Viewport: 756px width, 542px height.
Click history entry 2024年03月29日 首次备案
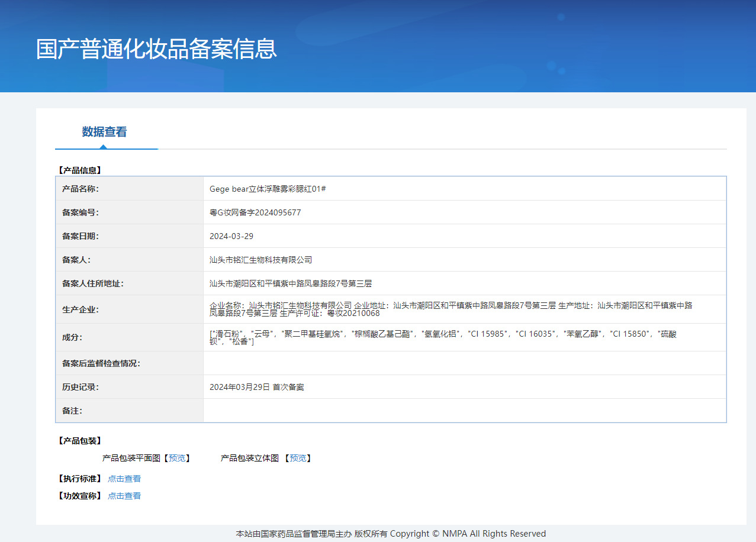click(x=257, y=387)
